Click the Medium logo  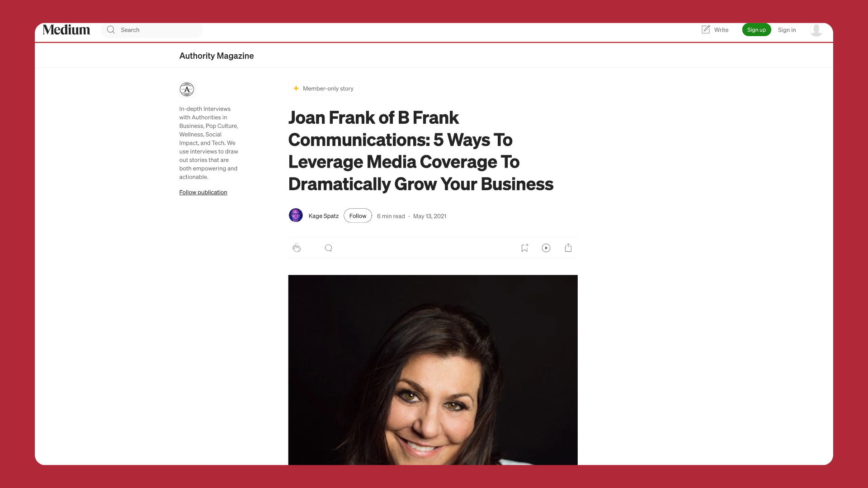pyautogui.click(x=66, y=30)
